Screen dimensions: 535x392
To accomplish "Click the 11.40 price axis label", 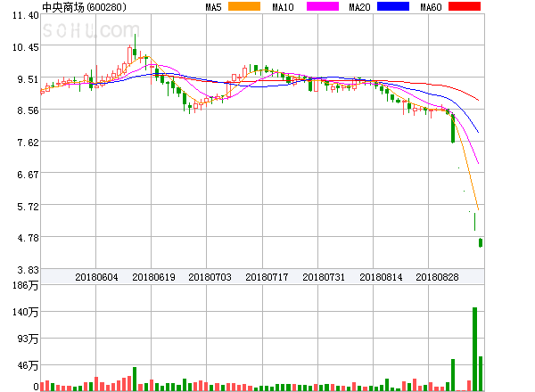I will pyautogui.click(x=26, y=16).
